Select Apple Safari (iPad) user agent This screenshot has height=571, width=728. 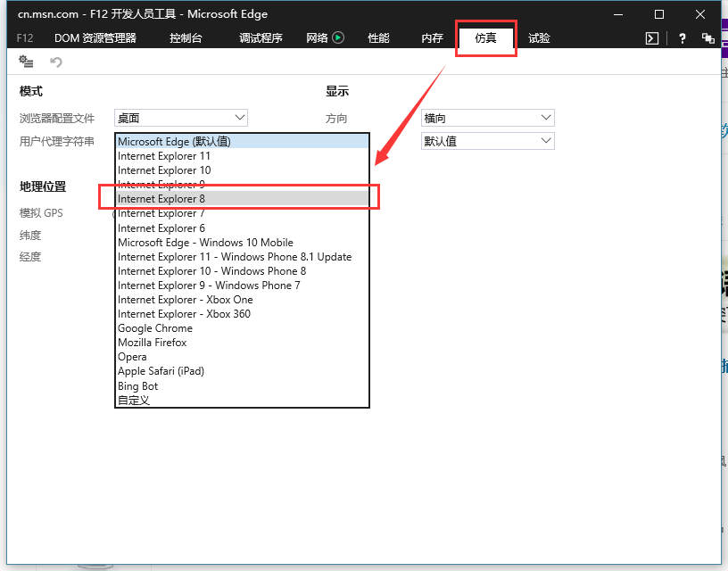coord(161,371)
